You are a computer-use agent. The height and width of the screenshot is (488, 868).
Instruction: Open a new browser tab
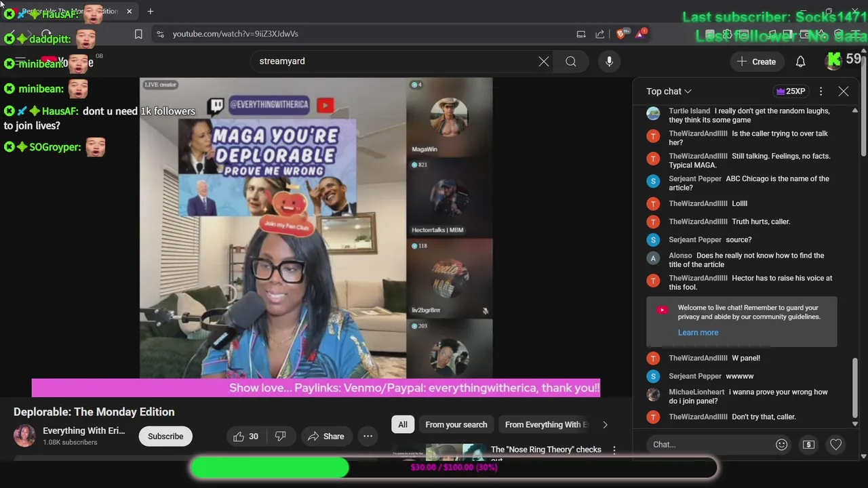[151, 12]
